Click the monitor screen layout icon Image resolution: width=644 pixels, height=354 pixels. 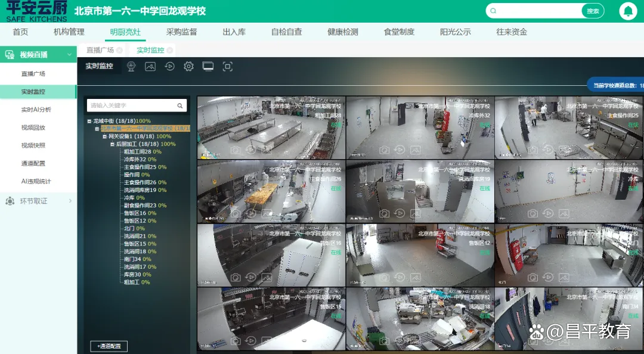pos(208,67)
